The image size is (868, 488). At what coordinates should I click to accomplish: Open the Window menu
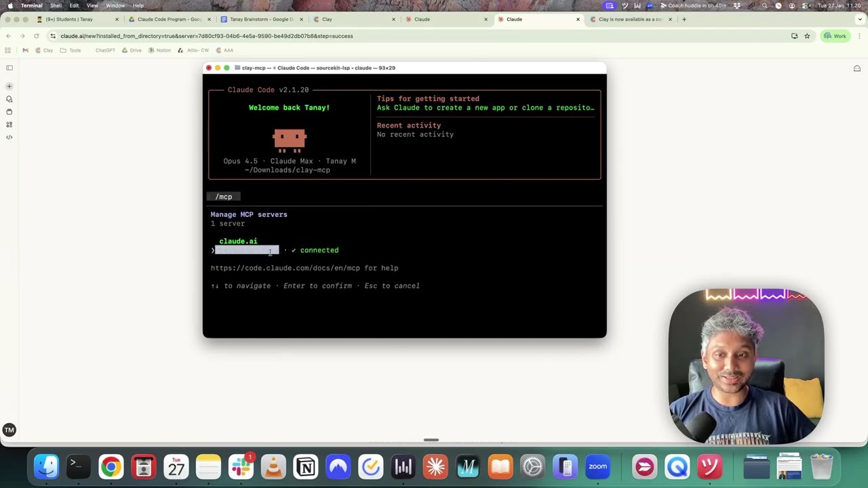click(x=115, y=5)
